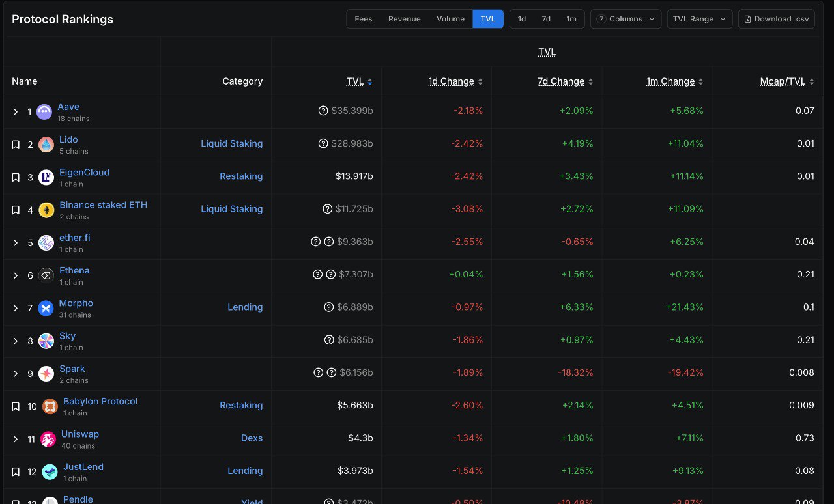834x504 pixels.
Task: Open the TVL Range dropdown
Action: [x=699, y=19]
